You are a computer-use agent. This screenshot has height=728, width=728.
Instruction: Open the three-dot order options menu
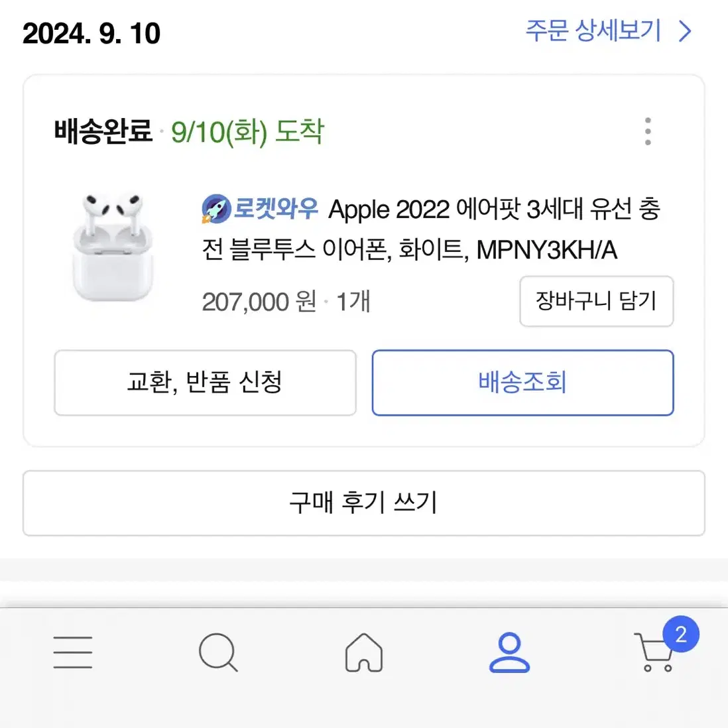tap(648, 131)
